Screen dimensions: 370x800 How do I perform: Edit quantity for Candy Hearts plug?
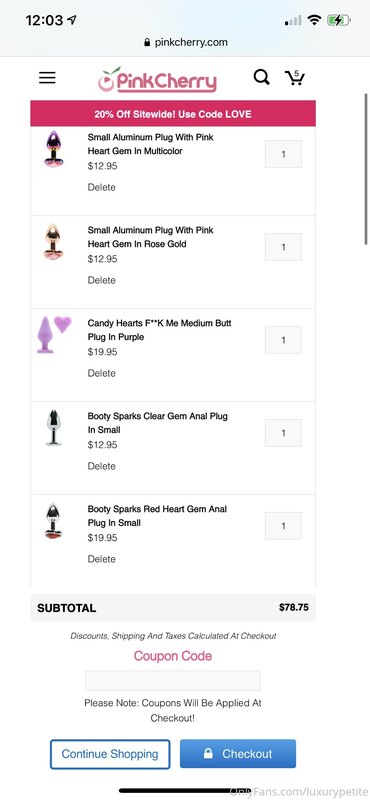pos(283,340)
